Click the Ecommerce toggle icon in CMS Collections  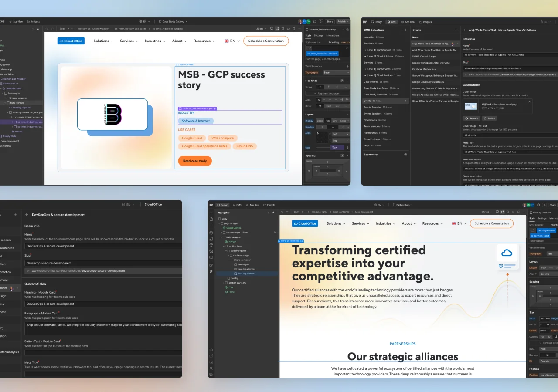coord(406,154)
